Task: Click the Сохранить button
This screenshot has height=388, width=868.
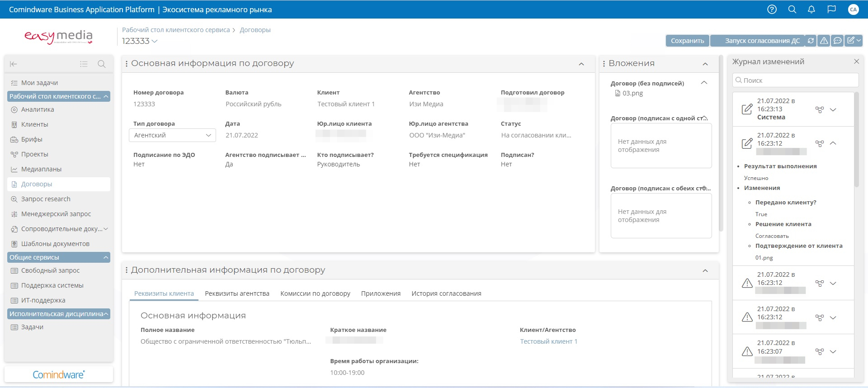Action: click(687, 41)
